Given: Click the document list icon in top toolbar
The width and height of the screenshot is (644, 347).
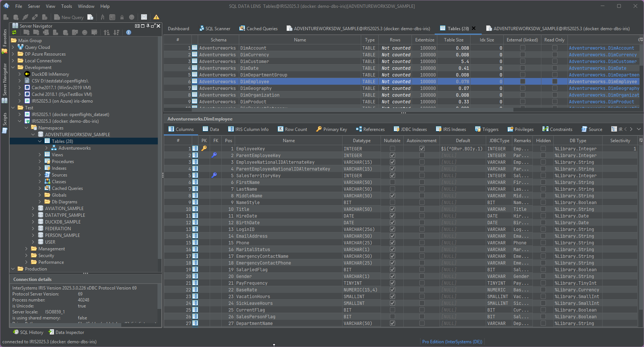Looking at the screenshot, I should [144, 17].
